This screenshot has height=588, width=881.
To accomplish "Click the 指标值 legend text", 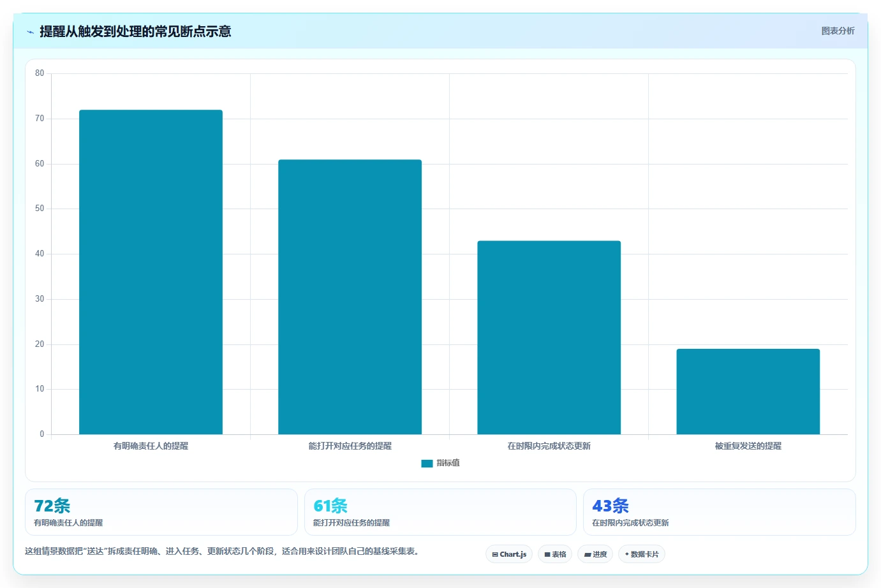I will pyautogui.click(x=448, y=463).
